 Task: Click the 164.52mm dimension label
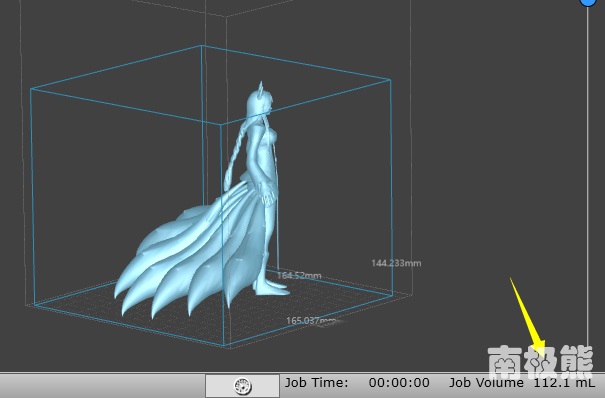299,276
